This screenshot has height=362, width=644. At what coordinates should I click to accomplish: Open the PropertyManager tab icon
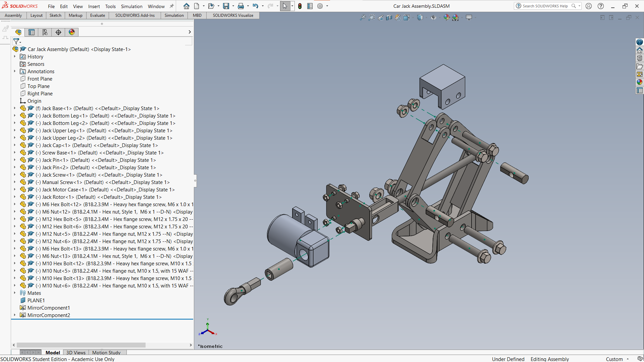pyautogui.click(x=32, y=32)
